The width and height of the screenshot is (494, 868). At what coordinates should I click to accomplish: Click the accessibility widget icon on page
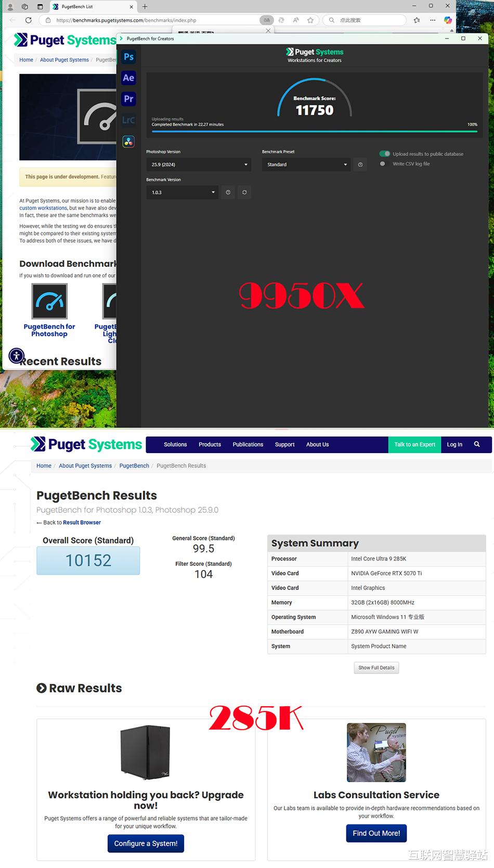17,356
